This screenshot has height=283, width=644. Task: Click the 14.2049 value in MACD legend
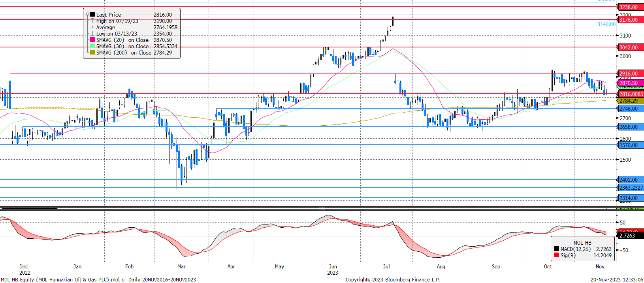[x=603, y=255]
